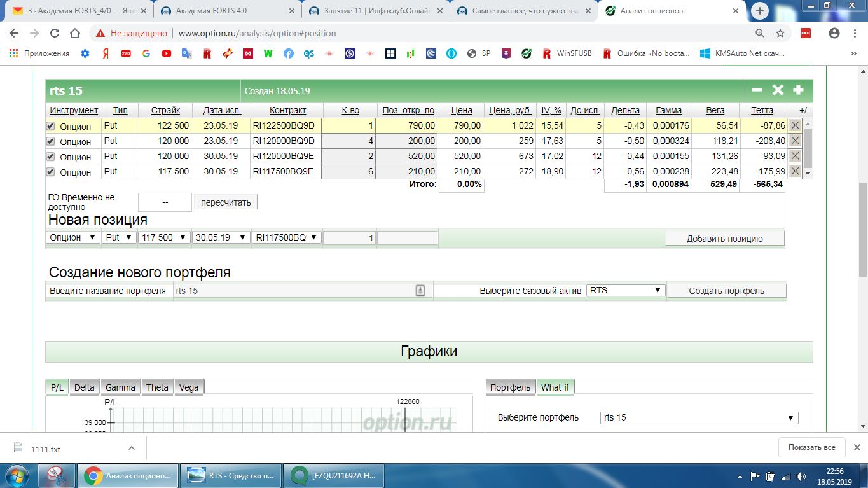Expand the 1111.txt download options arrow

132,449
